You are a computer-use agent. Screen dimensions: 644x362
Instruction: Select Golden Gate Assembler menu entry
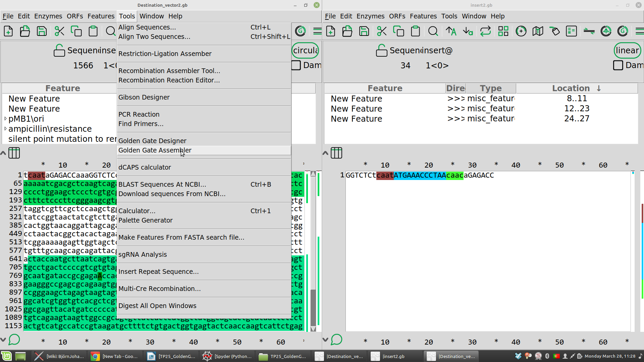click(155, 150)
